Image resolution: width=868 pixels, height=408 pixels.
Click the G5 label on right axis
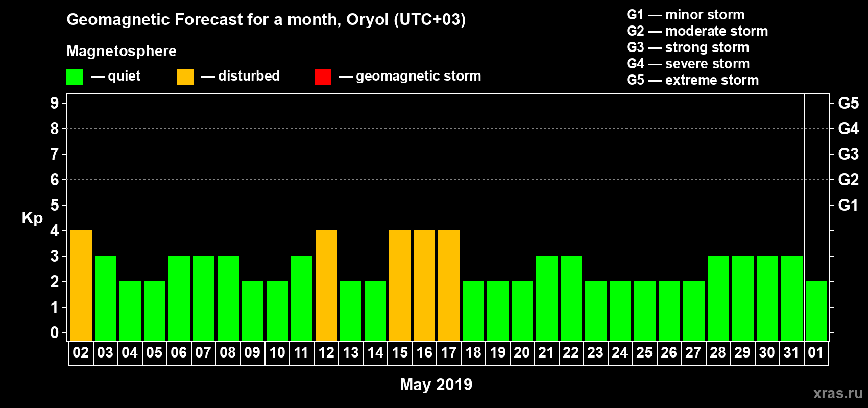pyautogui.click(x=849, y=103)
